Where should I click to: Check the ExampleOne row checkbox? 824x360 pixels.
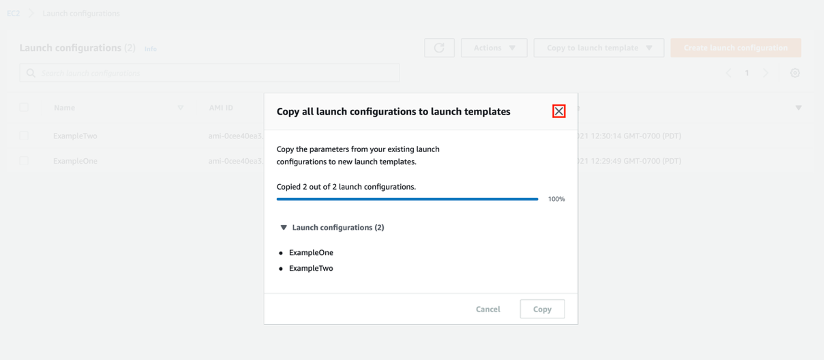click(24, 161)
